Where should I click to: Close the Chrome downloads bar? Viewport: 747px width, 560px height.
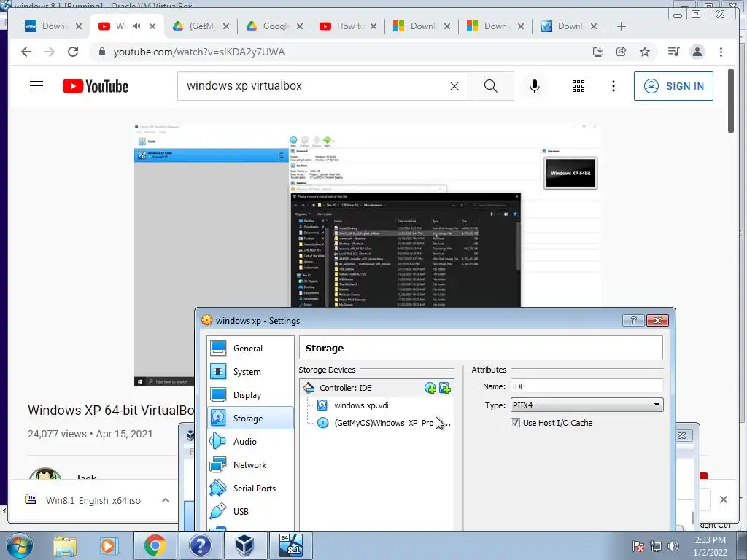click(x=723, y=499)
